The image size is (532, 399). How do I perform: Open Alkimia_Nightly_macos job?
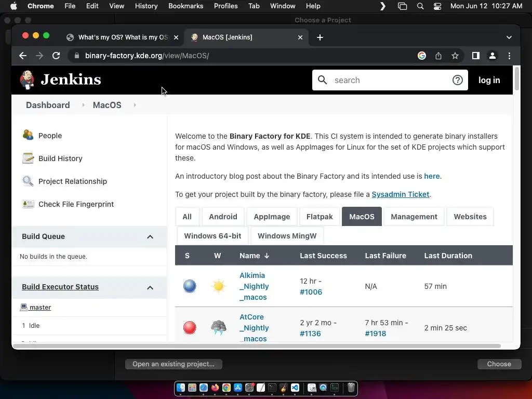pos(254,286)
